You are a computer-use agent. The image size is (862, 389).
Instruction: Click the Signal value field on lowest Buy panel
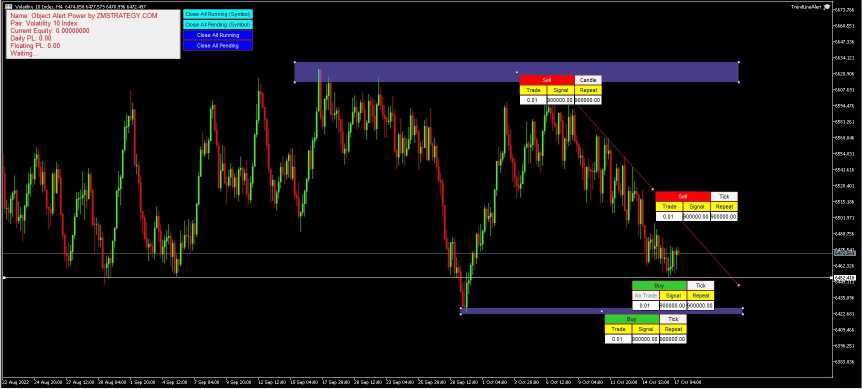point(645,340)
